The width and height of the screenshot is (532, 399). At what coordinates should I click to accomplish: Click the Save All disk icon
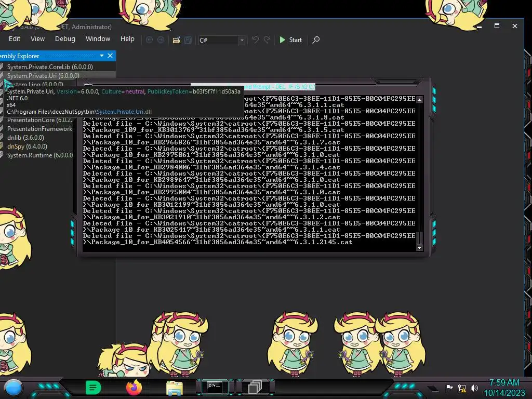pyautogui.click(x=188, y=40)
